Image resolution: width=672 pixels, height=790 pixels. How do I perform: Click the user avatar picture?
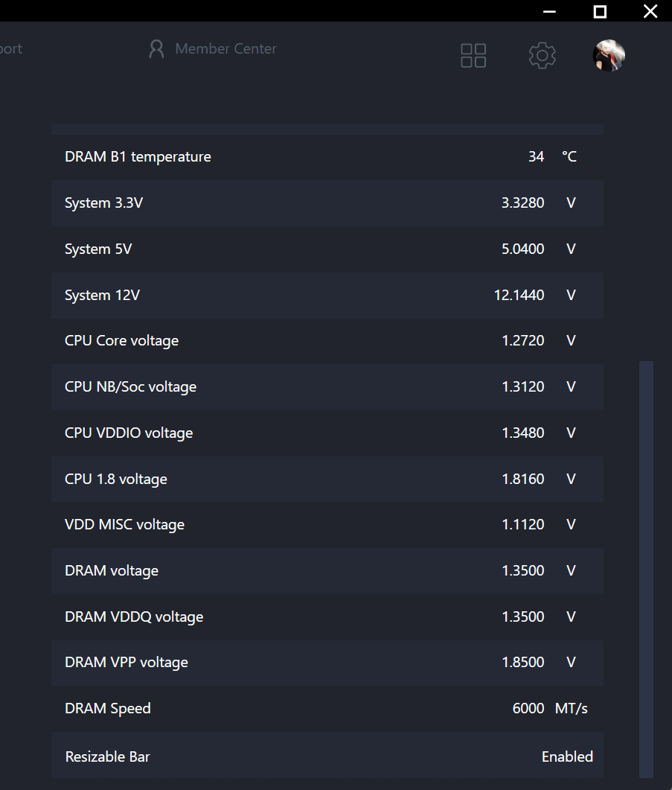608,55
